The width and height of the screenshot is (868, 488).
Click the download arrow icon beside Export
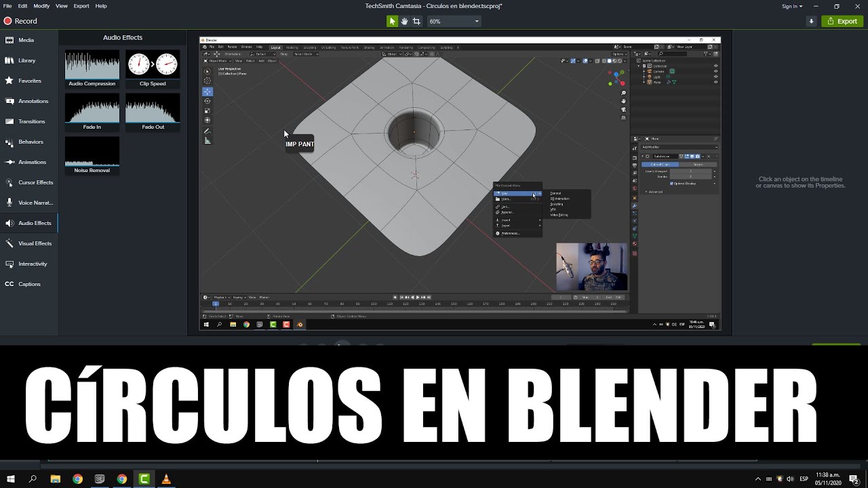click(x=811, y=21)
